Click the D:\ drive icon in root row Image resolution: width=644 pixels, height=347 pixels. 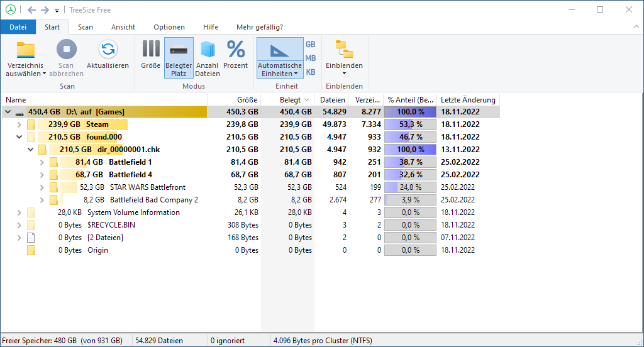[19, 113]
